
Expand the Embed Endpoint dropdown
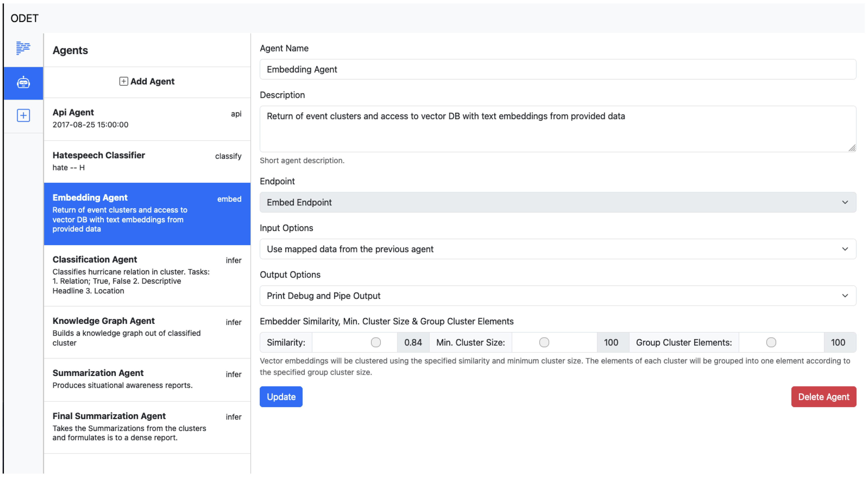click(x=558, y=202)
